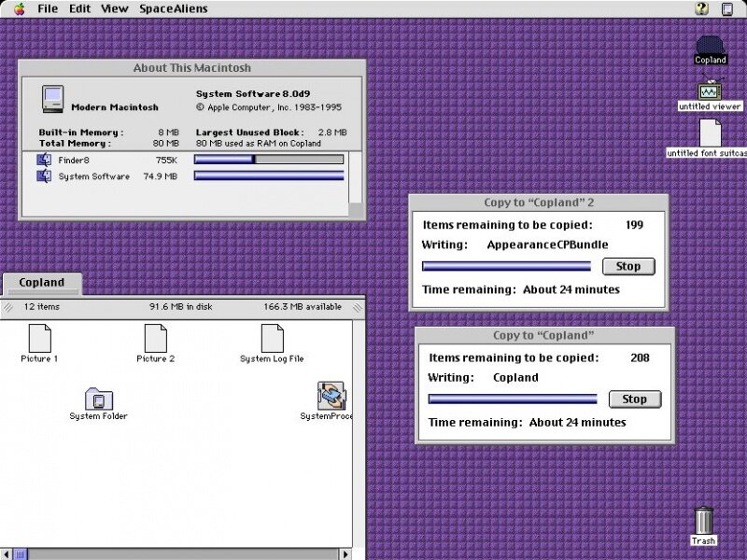Click the Copy to “Copland” title bar
Screen dimensions: 747x560
tap(543, 335)
